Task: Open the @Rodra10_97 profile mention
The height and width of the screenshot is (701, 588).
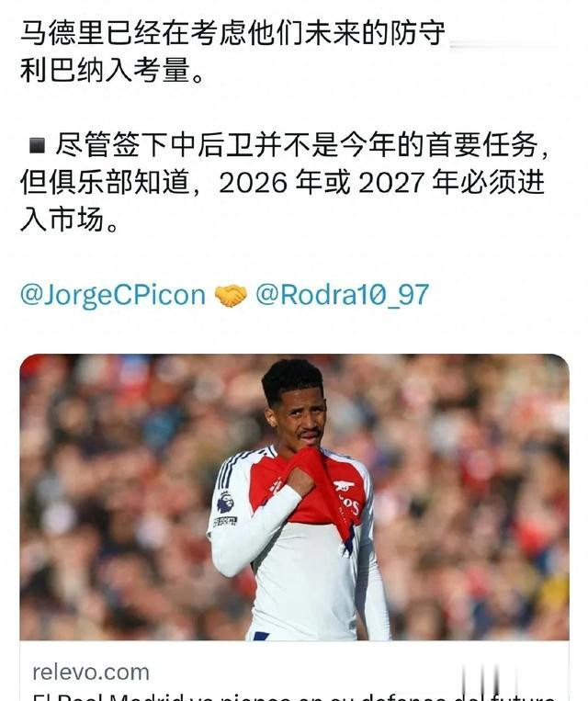Action: pos(342,295)
